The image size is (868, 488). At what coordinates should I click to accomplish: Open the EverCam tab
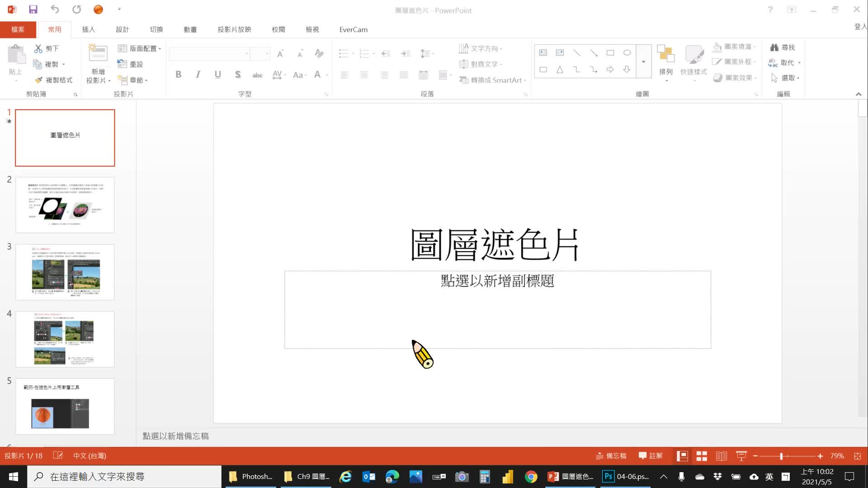click(x=354, y=29)
